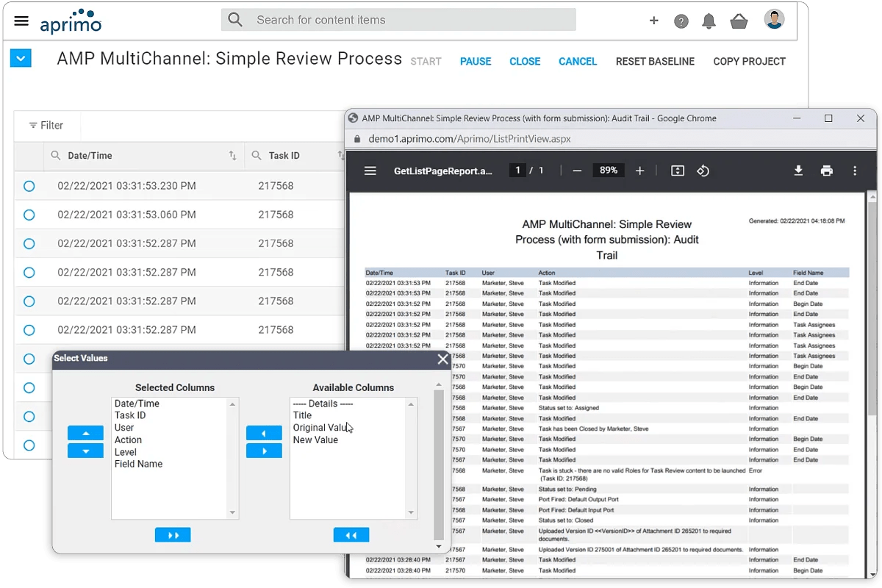Viewport: 882px width, 588px height.
Task: Click the search icon in Date/Time column header
Action: pyautogui.click(x=55, y=155)
